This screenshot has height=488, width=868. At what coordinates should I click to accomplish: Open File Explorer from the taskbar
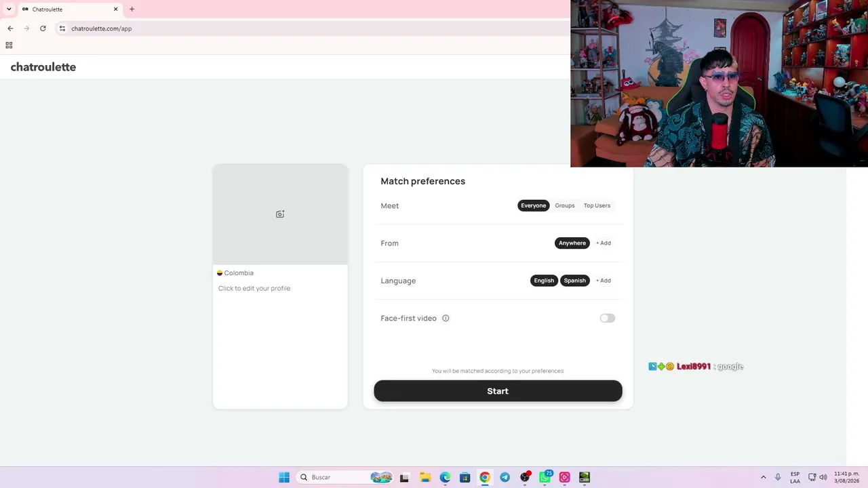click(x=425, y=477)
